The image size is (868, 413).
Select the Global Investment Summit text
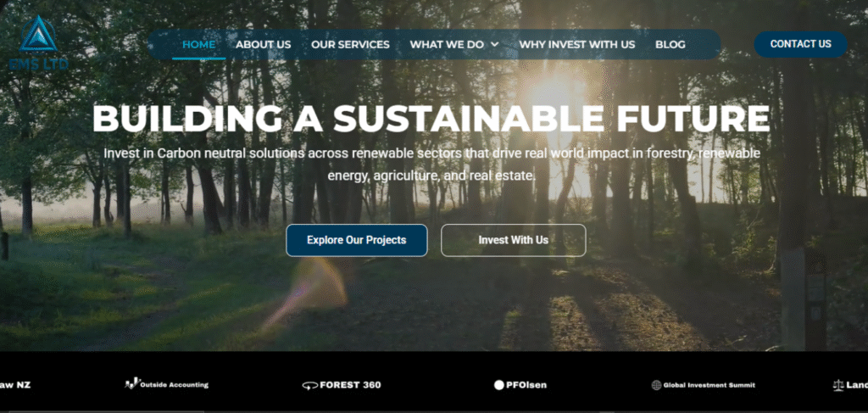[709, 385]
